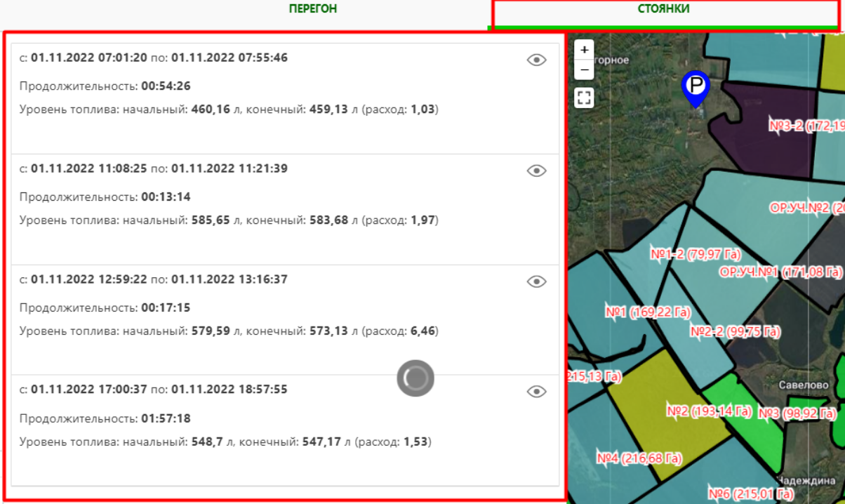Screen dimensions: 845x504
Task: Show the 11:08:25 stop on map
Action: tap(536, 171)
